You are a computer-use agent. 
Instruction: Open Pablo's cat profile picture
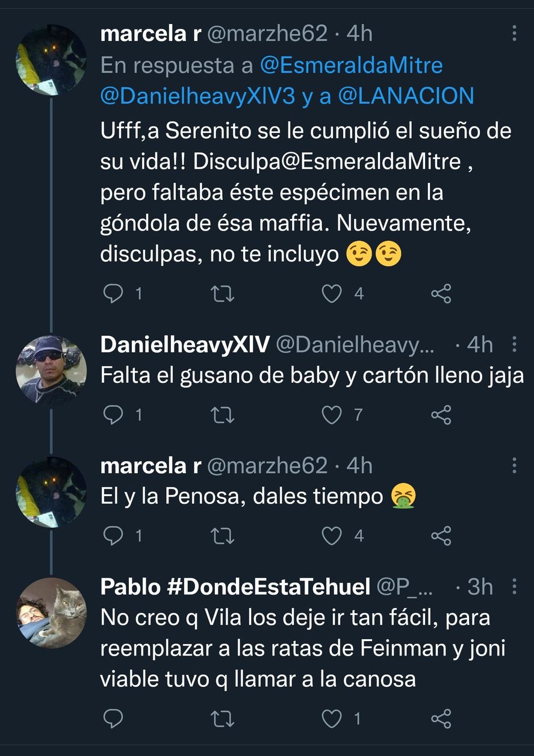51,613
